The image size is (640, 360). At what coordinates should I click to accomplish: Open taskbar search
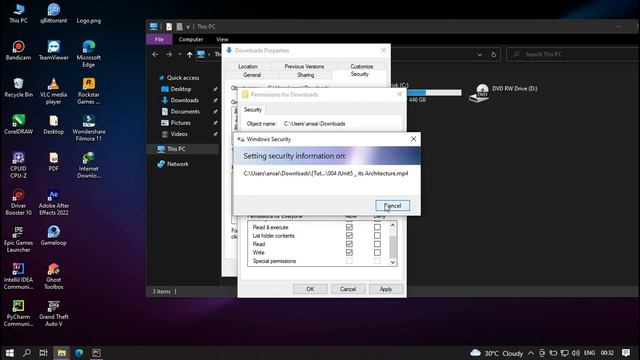point(27,353)
